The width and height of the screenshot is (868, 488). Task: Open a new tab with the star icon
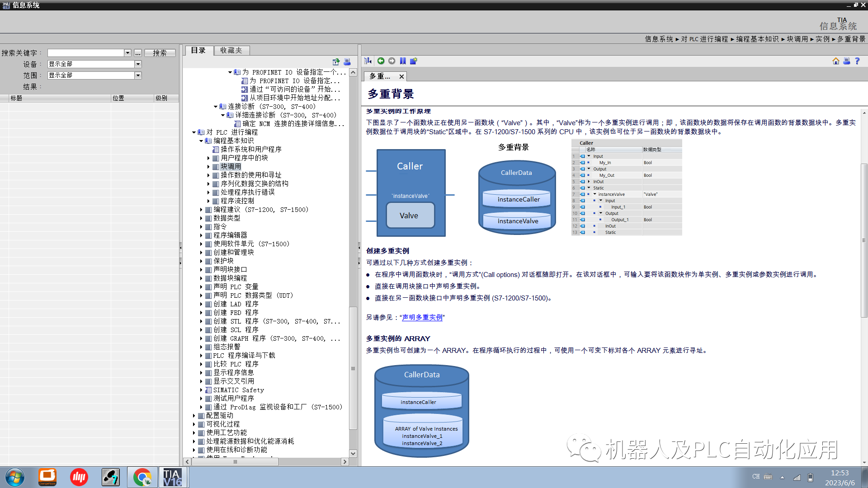(414, 61)
